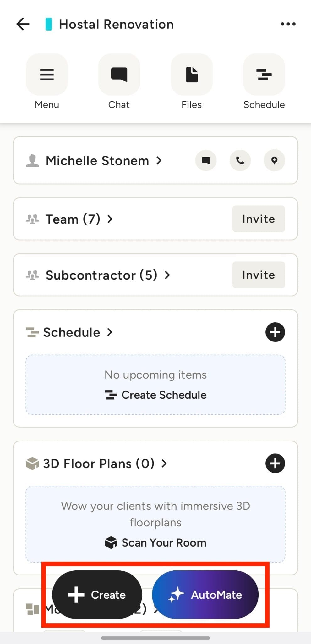Go back using the arrow icon
The image size is (311, 644).
coord(23,24)
